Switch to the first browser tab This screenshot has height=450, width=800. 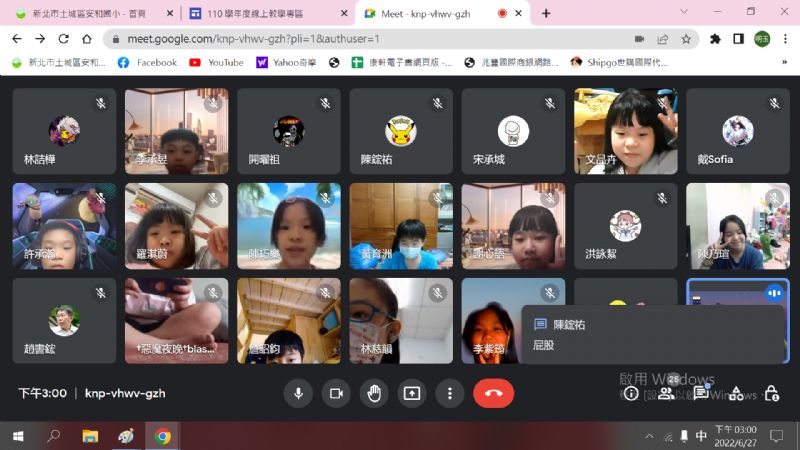pyautogui.click(x=89, y=13)
